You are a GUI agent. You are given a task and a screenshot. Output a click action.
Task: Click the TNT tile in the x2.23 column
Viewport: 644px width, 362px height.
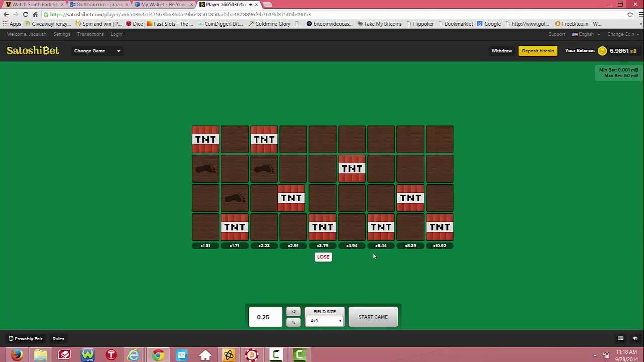coord(264,139)
